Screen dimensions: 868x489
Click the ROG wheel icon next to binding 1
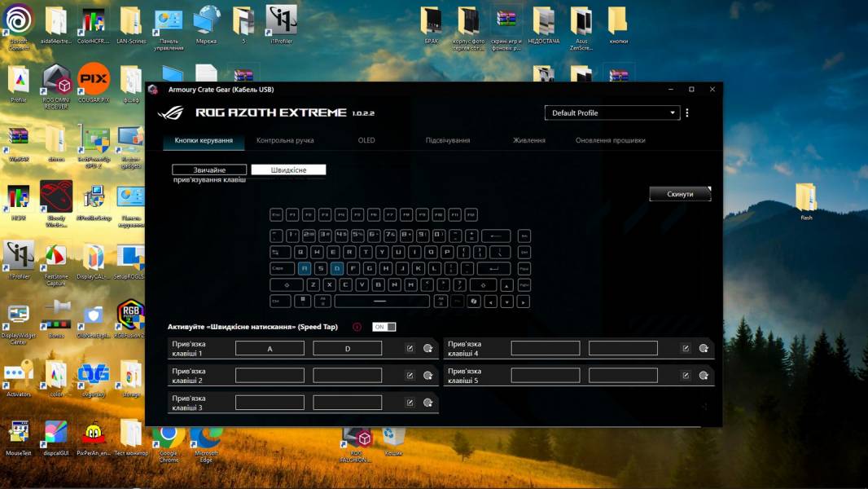427,347
